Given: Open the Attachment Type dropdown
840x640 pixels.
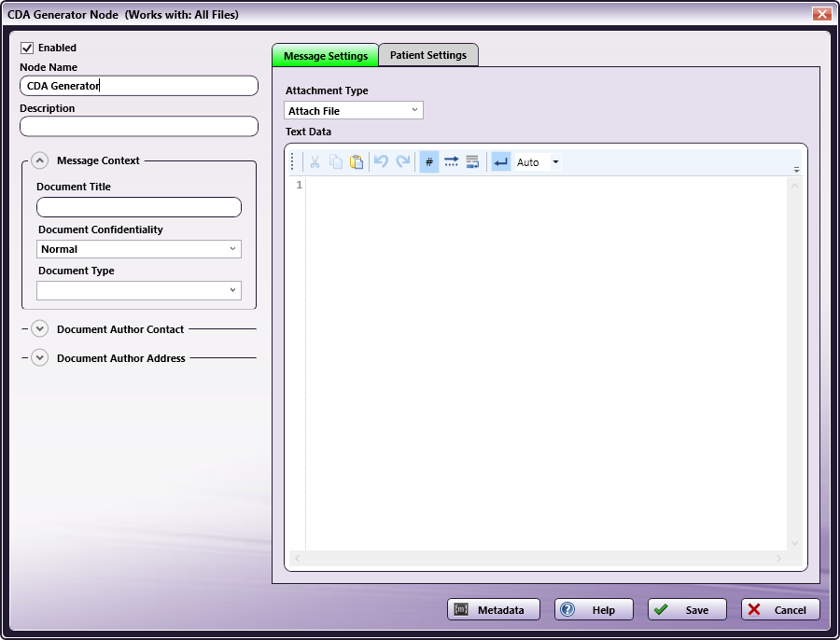Looking at the screenshot, I should coord(354,111).
